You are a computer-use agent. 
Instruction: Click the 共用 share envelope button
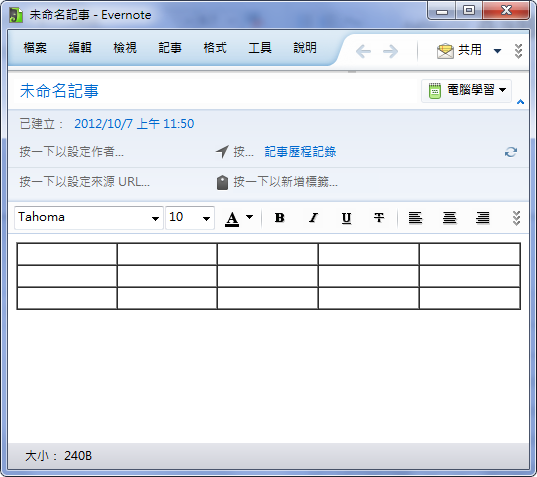pyautogui.click(x=460, y=51)
